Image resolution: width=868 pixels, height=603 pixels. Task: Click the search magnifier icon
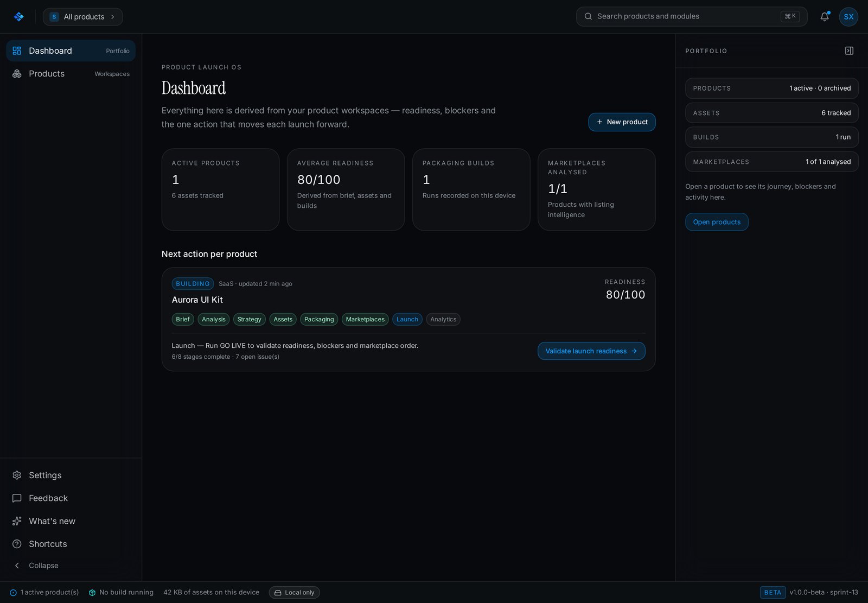pyautogui.click(x=588, y=16)
